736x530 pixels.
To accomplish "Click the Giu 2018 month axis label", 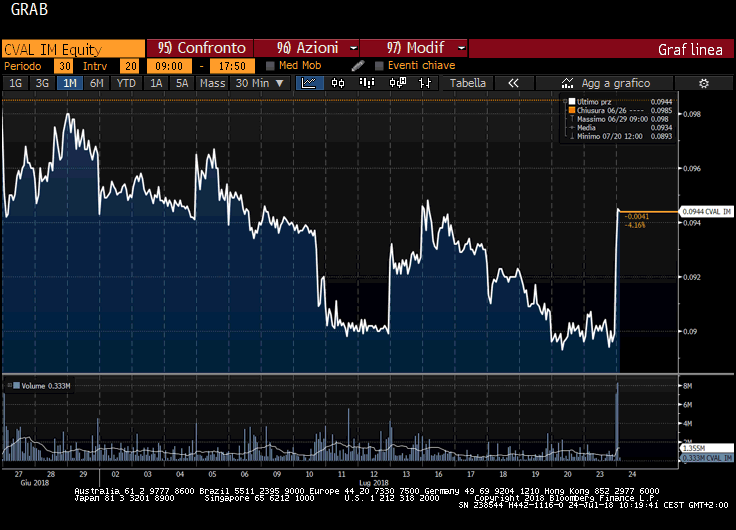I will coord(35,483).
